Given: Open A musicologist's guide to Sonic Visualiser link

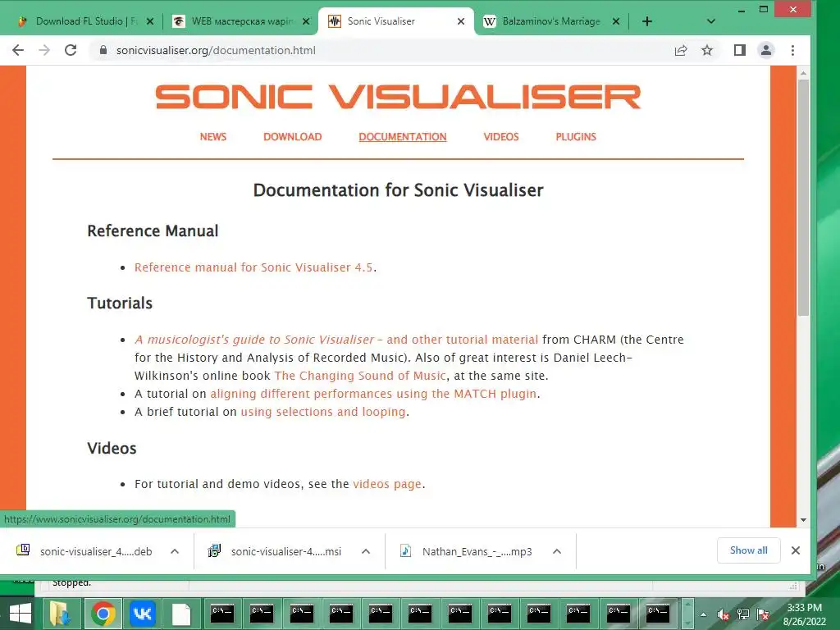Looking at the screenshot, I should 336,340.
